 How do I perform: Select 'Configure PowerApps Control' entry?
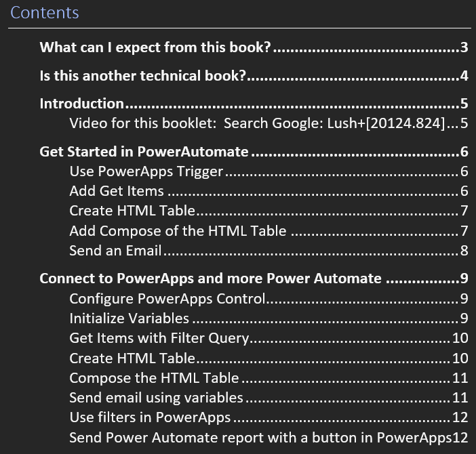[167, 298]
